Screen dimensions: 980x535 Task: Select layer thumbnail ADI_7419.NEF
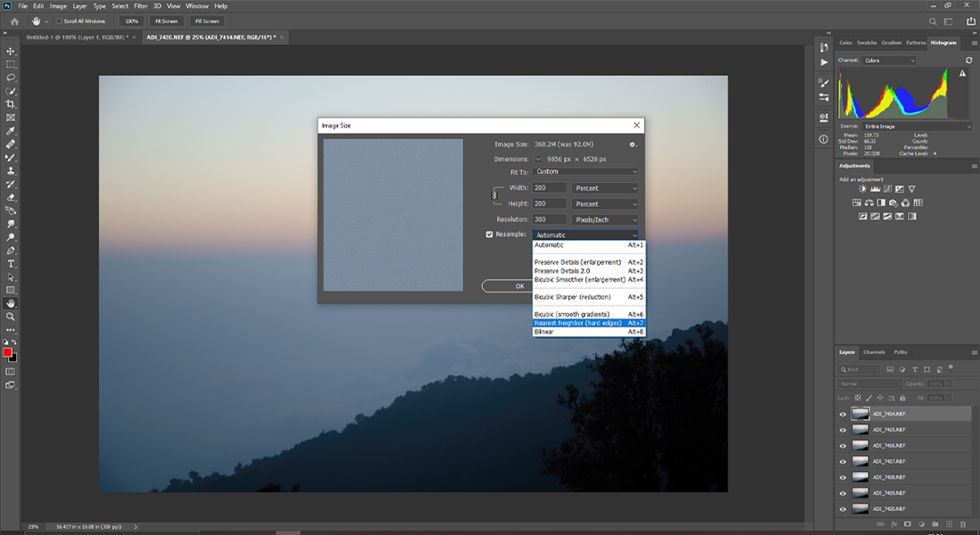861,493
